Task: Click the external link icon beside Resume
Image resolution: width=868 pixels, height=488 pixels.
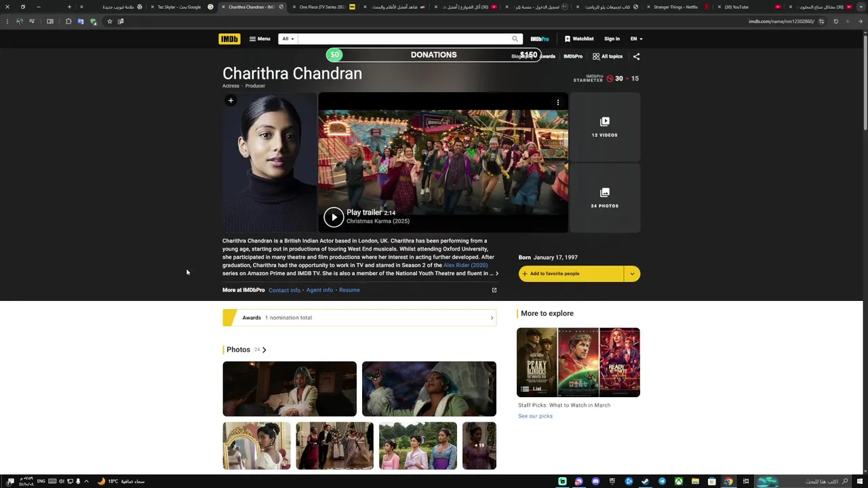Action: click(x=494, y=290)
